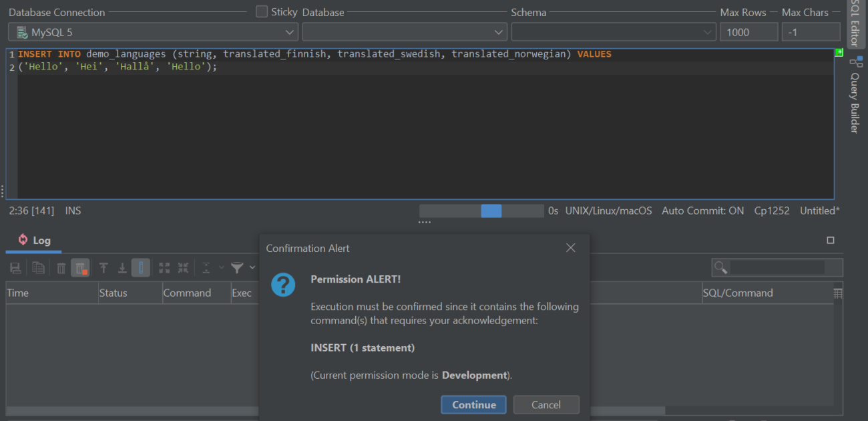Click the pink refresh icon on Log tab
The width and height of the screenshot is (868, 421).
[23, 240]
